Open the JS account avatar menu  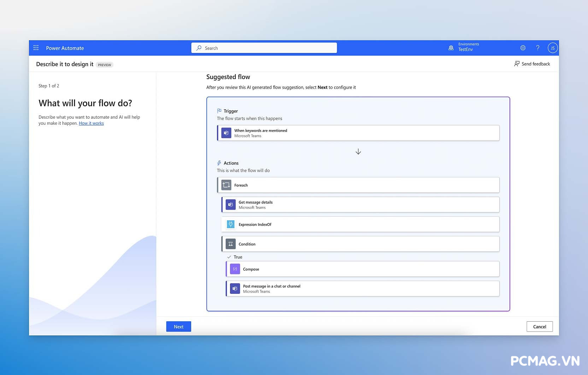tap(552, 48)
